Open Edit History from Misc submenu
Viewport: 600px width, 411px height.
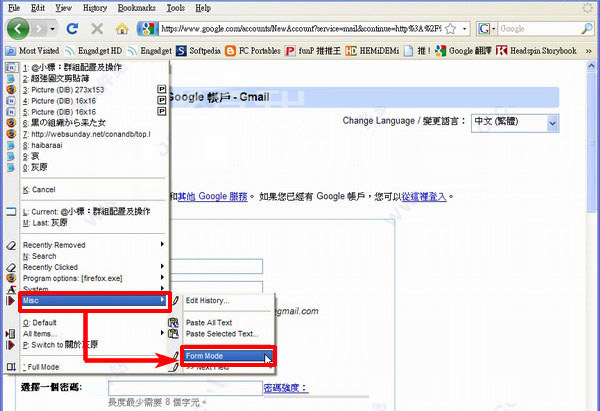tap(228, 300)
